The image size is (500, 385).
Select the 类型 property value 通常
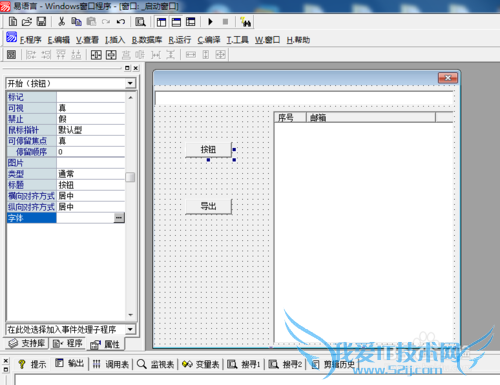[x=91, y=174]
